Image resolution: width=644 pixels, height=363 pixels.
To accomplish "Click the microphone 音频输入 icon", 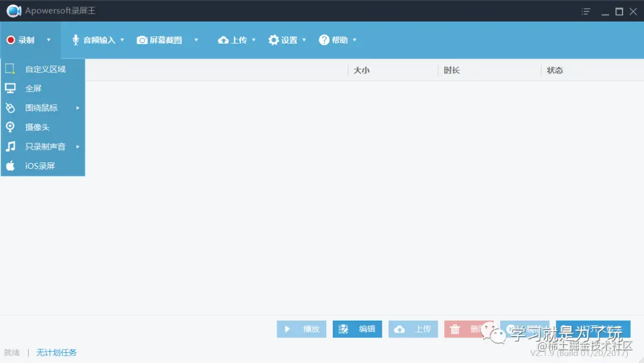I will point(75,40).
